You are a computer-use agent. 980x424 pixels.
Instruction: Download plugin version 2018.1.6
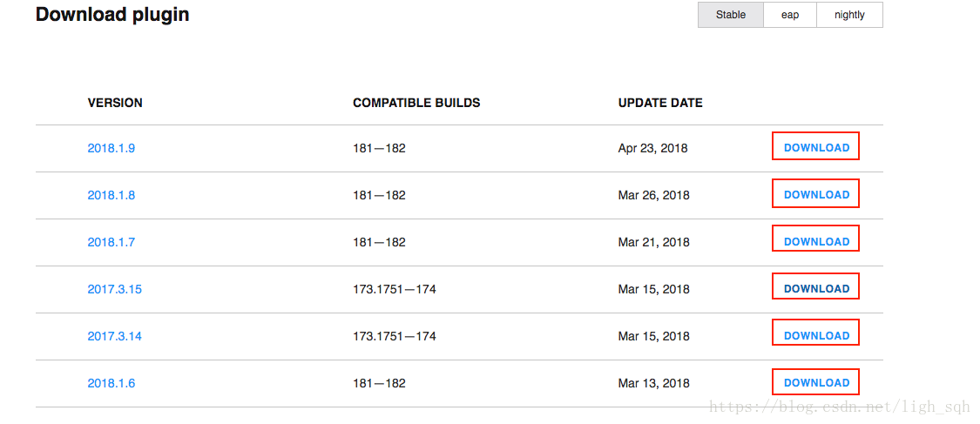[816, 382]
